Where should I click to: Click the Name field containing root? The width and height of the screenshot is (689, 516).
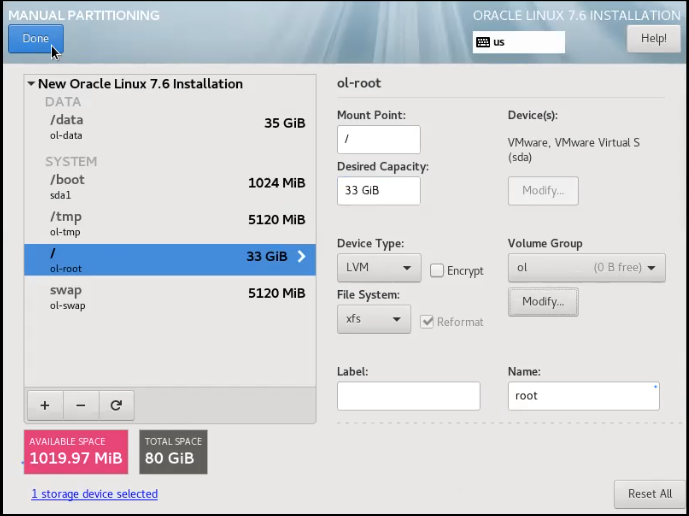(584, 396)
